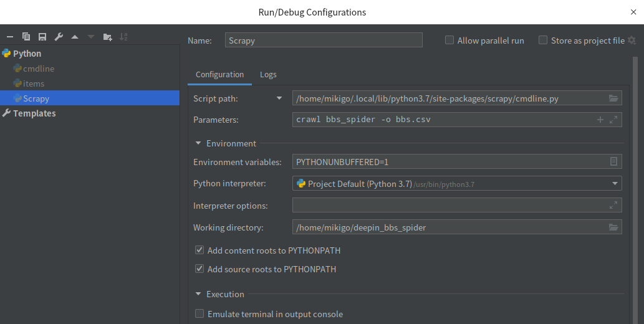This screenshot has width=644, height=324.
Task: Open the Script path type dropdown arrow
Action: pyautogui.click(x=279, y=98)
